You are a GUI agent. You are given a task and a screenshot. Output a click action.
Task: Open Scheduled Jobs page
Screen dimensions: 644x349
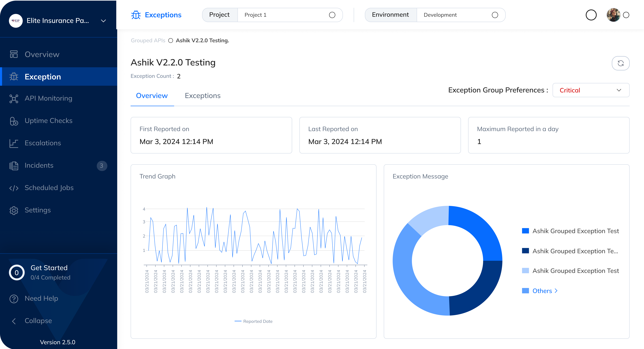pyautogui.click(x=49, y=188)
